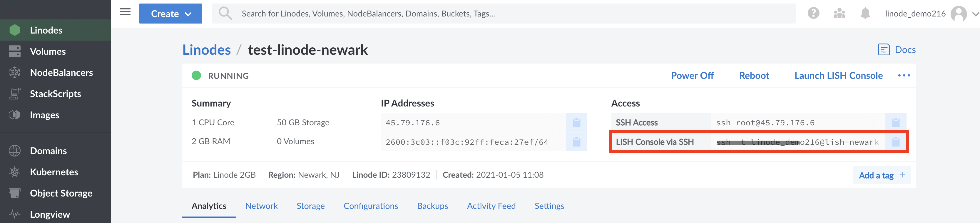The height and width of the screenshot is (223, 980).
Task: Open the notifications bell
Action: (x=865, y=13)
